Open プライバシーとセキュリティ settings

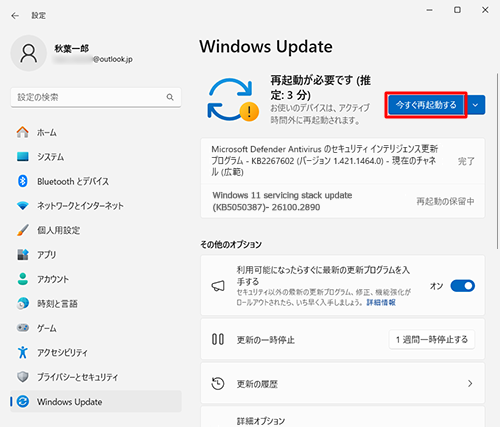pos(96,377)
